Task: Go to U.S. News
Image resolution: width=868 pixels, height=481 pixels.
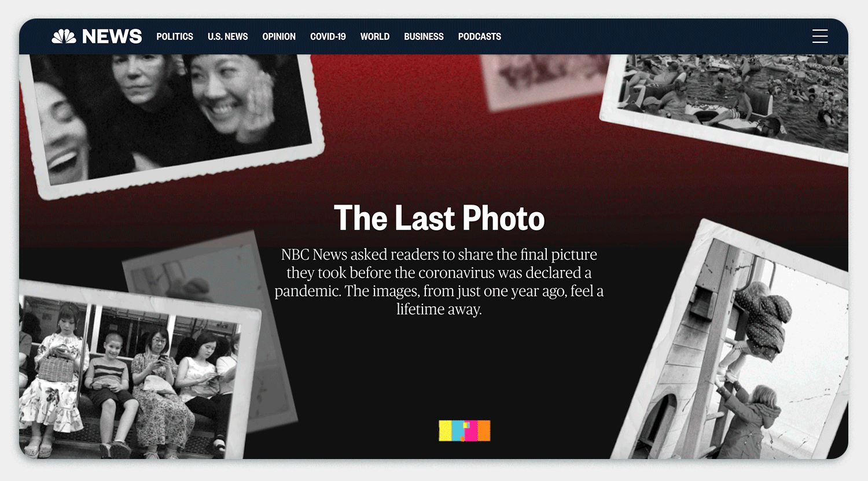Action: tap(227, 36)
